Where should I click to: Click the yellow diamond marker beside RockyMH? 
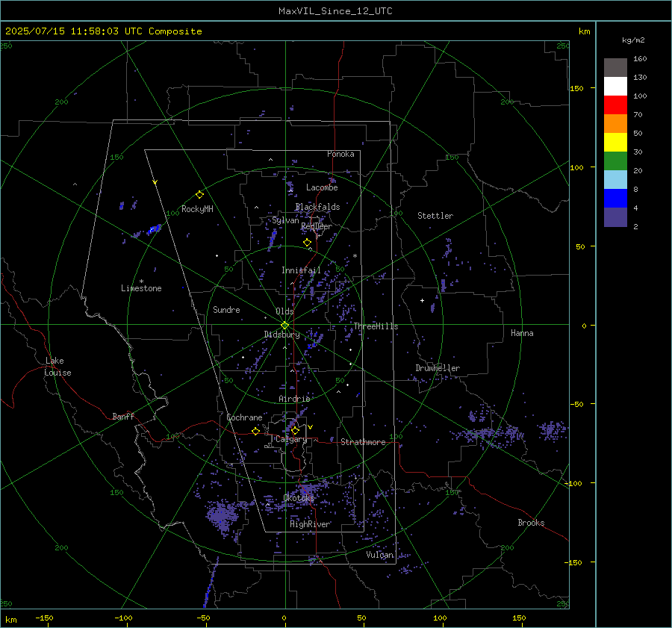click(199, 195)
